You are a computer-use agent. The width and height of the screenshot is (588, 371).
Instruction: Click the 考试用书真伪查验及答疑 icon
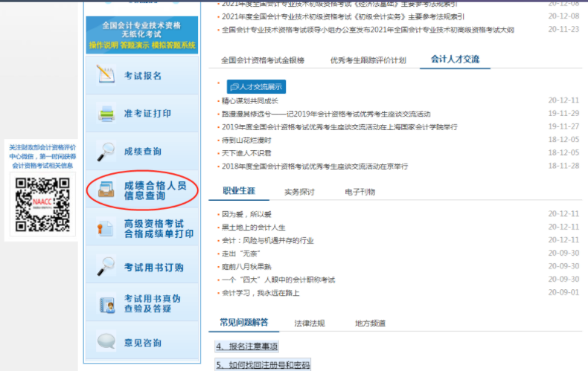[x=106, y=304]
